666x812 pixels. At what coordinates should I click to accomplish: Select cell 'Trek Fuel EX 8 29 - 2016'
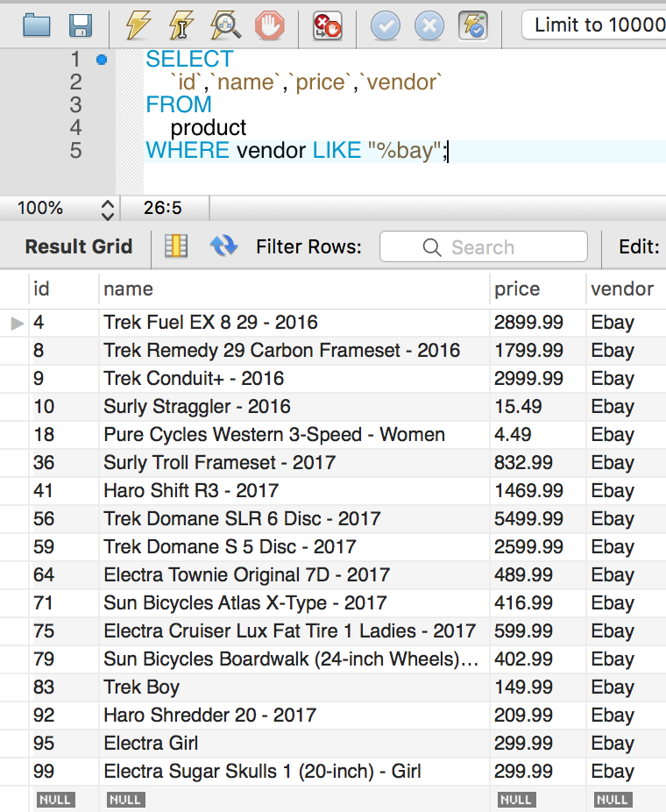coord(294,323)
